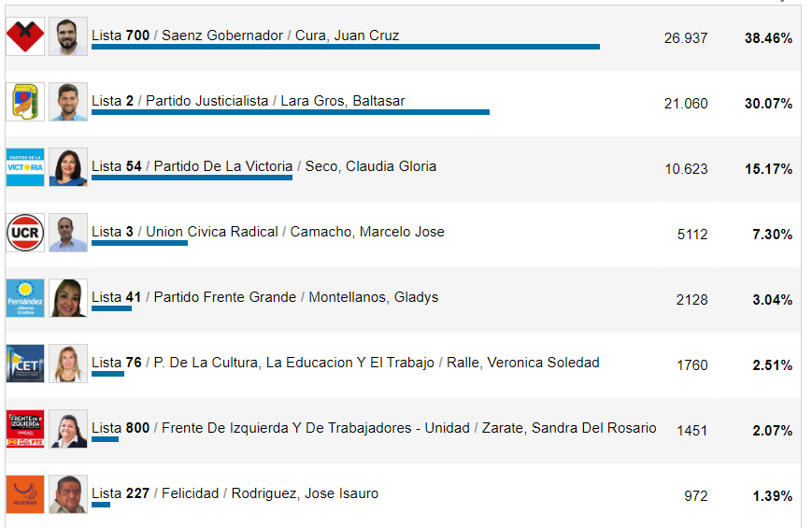Screen dimensions: 812x528
Task: Open Juan Cruz Cura's candidate photo
Action: pyautogui.click(x=68, y=36)
